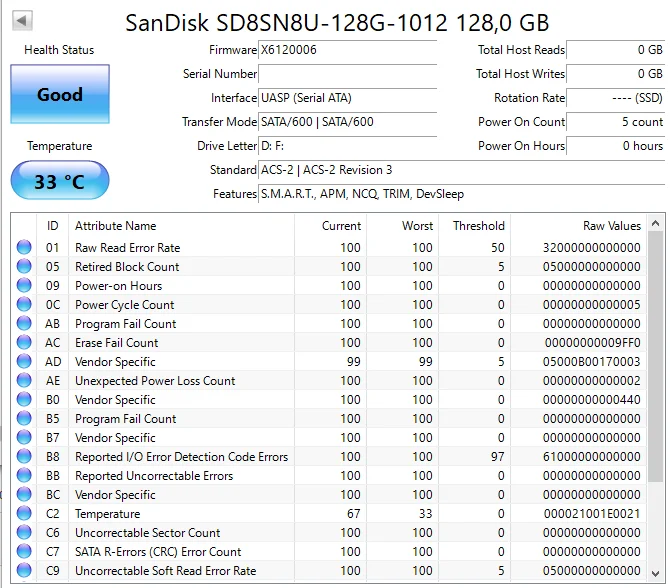Open the Good health status button
The width and height of the screenshot is (670, 588).
[60, 94]
